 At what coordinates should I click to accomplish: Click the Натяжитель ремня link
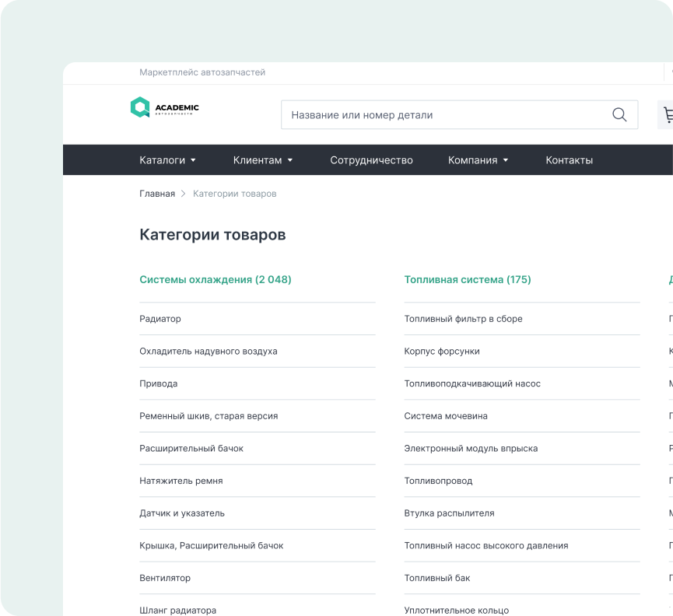(180, 481)
